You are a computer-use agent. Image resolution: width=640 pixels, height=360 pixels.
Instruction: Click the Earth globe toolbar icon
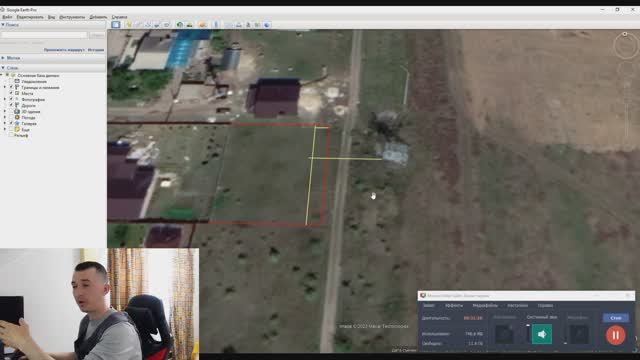267,25
